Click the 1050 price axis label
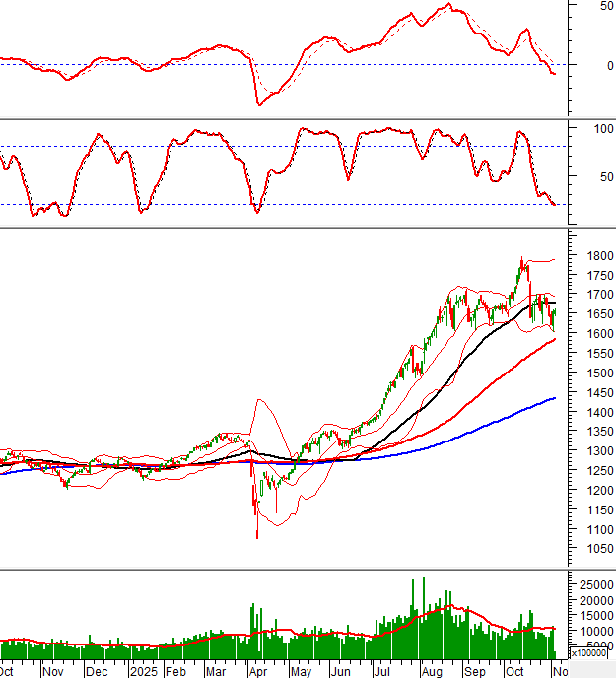This screenshot has width=616, height=678. 593,549
